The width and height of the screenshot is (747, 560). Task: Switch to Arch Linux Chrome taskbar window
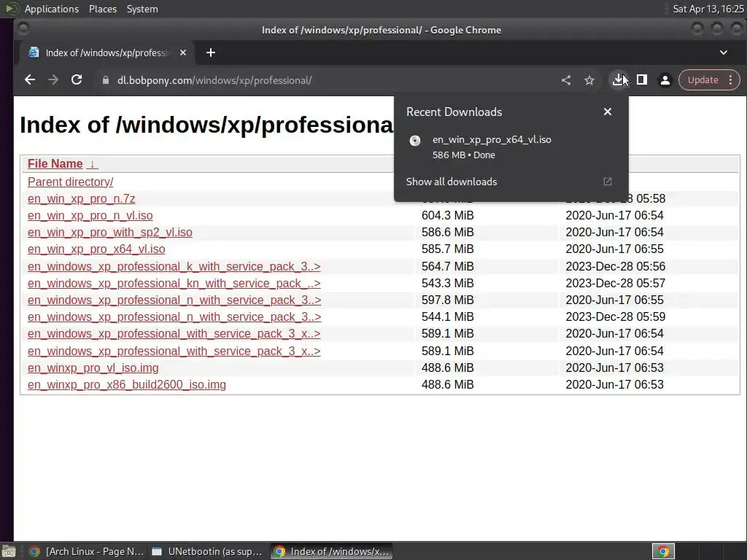(86, 551)
